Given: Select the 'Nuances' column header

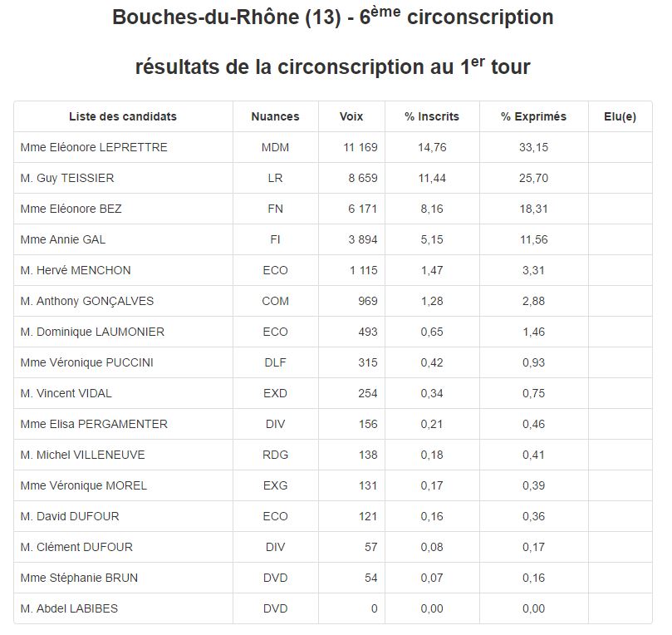Looking at the screenshot, I should (x=275, y=116).
